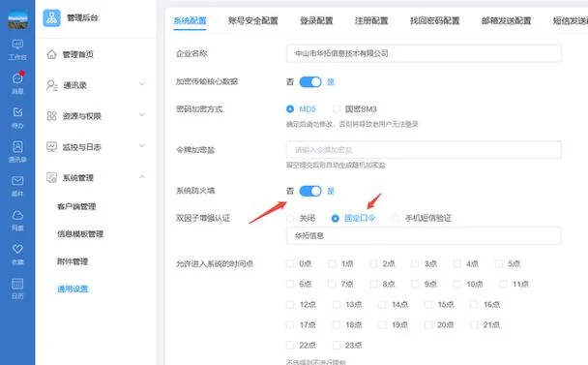Screen dimensions: 588x365
Task: Click the 双因子增强认证 label
Action: click(203, 218)
